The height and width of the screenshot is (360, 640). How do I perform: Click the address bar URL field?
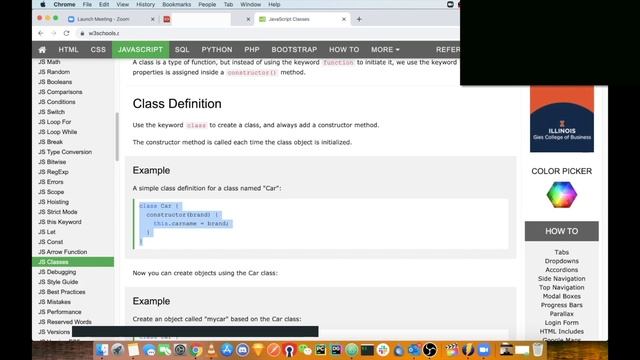269,33
